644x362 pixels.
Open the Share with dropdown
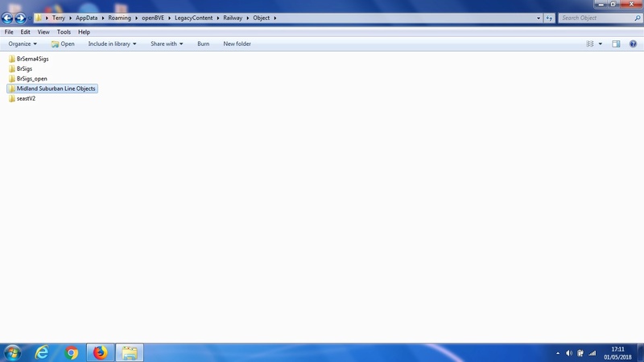(167, 44)
